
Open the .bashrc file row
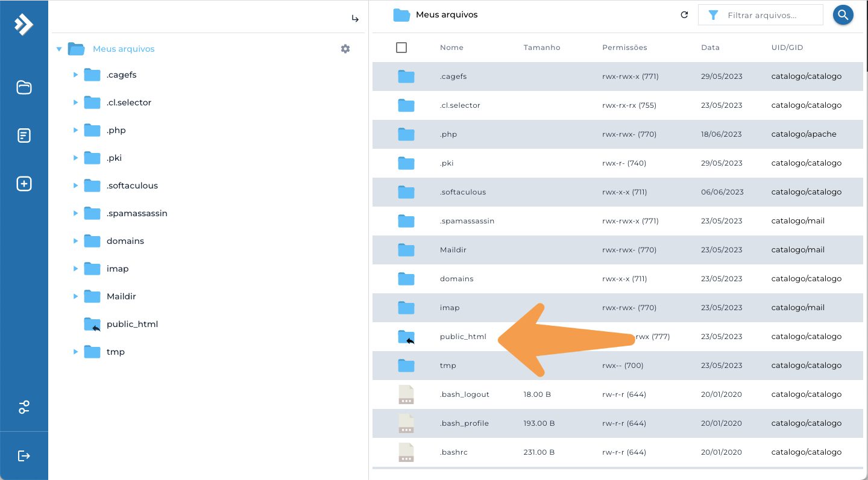coord(618,452)
